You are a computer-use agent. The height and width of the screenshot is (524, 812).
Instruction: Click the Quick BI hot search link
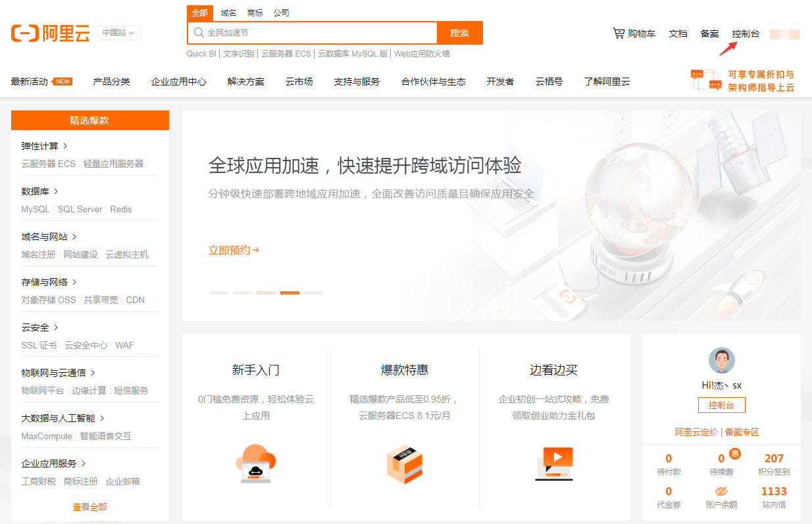[201, 54]
